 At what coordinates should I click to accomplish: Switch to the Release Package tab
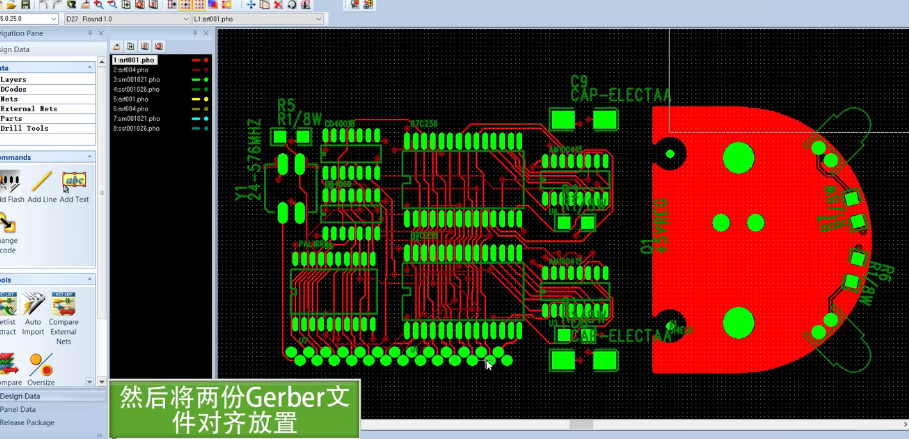(x=52, y=422)
